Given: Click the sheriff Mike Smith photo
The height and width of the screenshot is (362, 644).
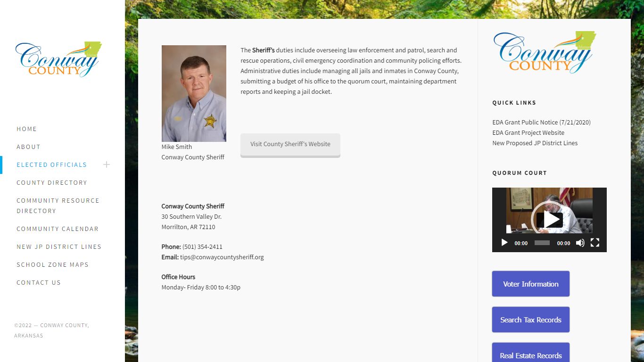Looking at the screenshot, I should [x=194, y=93].
